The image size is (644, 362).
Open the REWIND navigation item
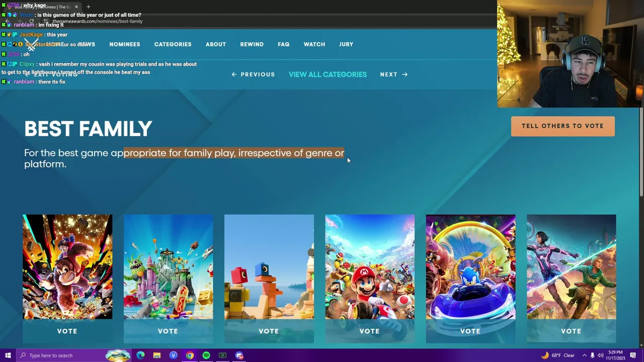[252, 44]
